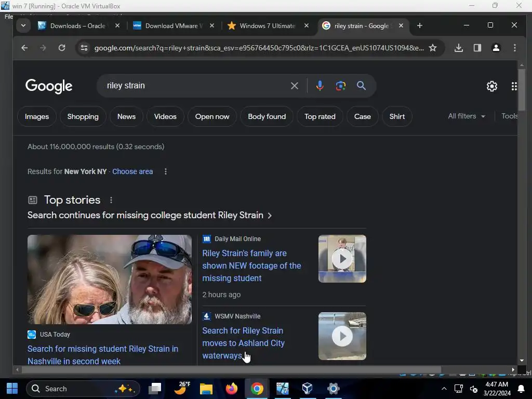Screen dimensions: 532x399
Task: Reload the Google search page
Action: coord(62,48)
